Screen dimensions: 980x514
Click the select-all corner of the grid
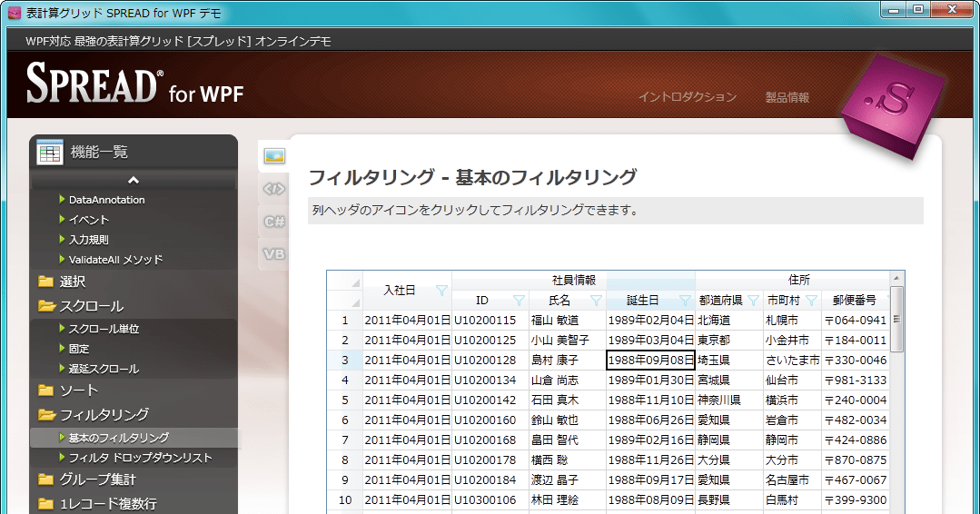click(x=345, y=291)
